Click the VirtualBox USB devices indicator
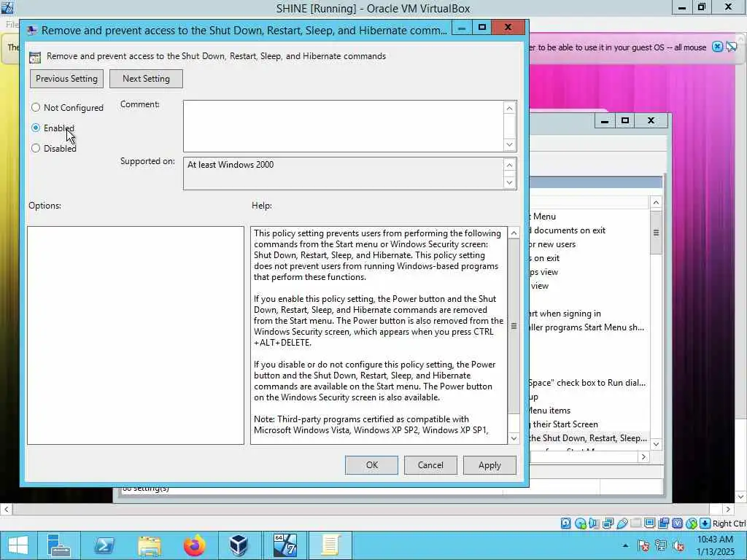 pos(622,524)
